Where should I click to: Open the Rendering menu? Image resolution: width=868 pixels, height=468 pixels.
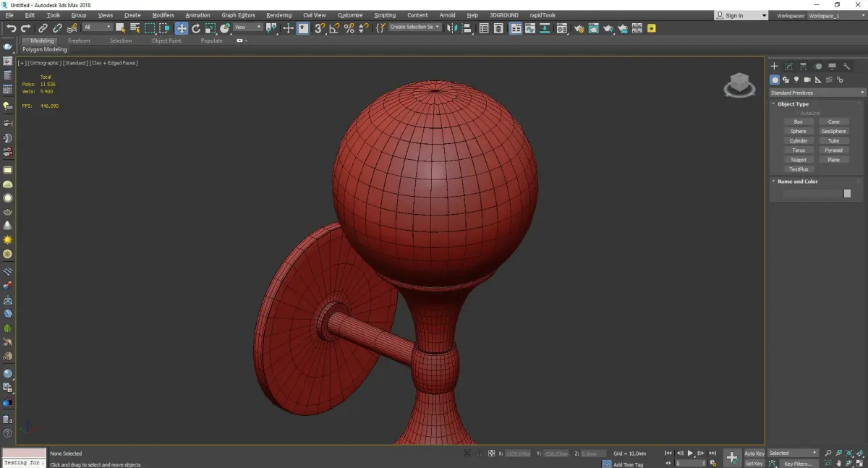[278, 15]
